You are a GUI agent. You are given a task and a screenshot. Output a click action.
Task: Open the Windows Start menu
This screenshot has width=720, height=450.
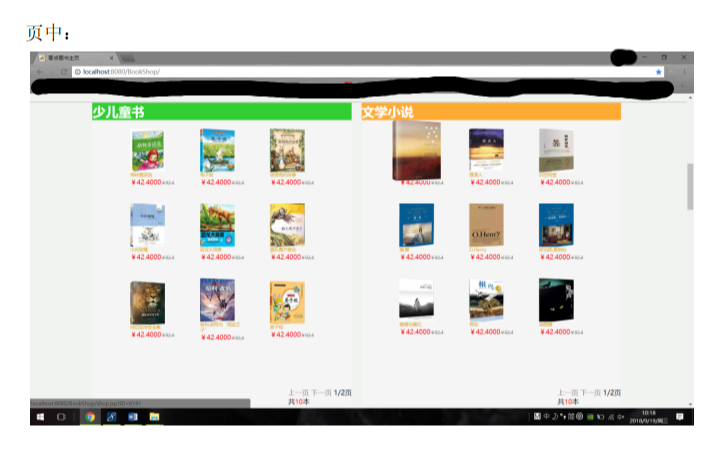tap(41, 416)
